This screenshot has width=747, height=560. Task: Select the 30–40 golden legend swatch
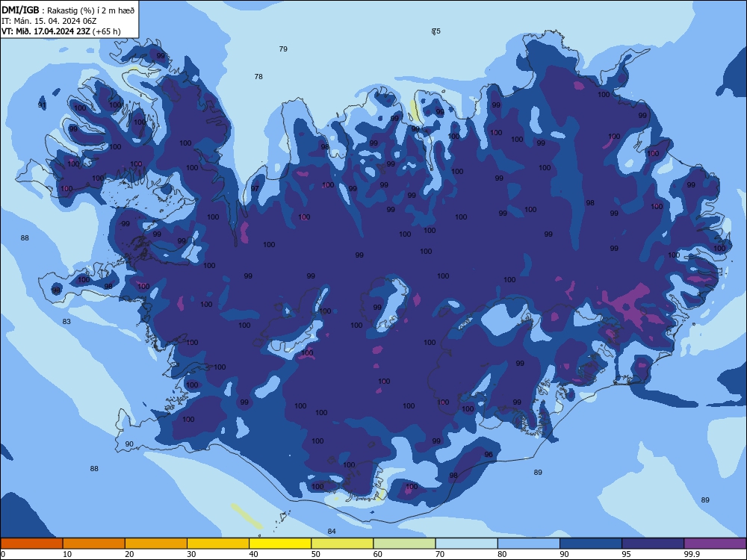[x=218, y=544]
